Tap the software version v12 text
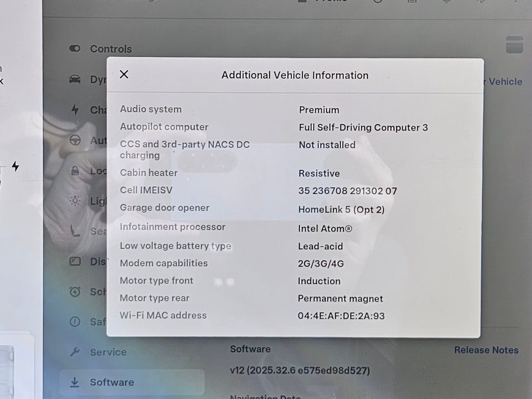Screen dimensions: 532x399 pos(299,371)
